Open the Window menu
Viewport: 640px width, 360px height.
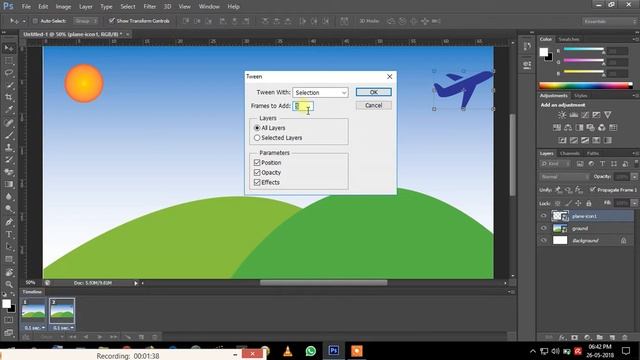click(x=209, y=7)
